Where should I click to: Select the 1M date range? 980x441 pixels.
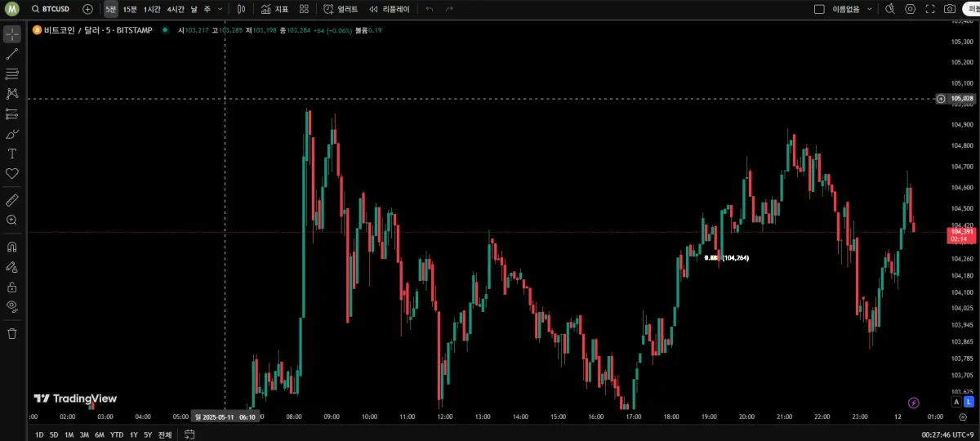pyautogui.click(x=69, y=434)
